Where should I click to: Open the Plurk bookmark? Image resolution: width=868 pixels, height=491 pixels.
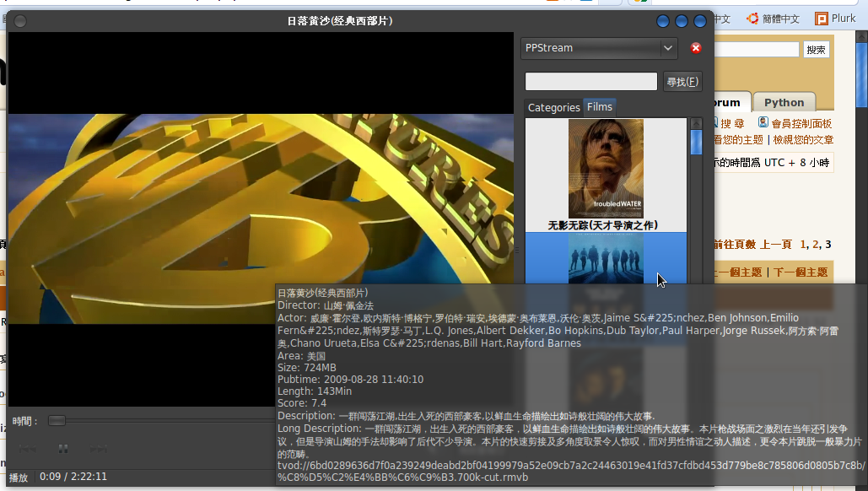point(836,19)
